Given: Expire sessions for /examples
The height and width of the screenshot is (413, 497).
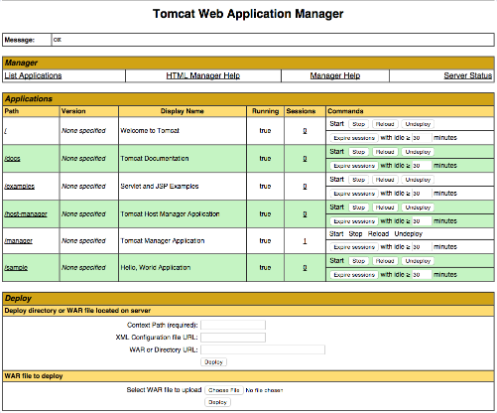Looking at the screenshot, I should (x=354, y=193).
